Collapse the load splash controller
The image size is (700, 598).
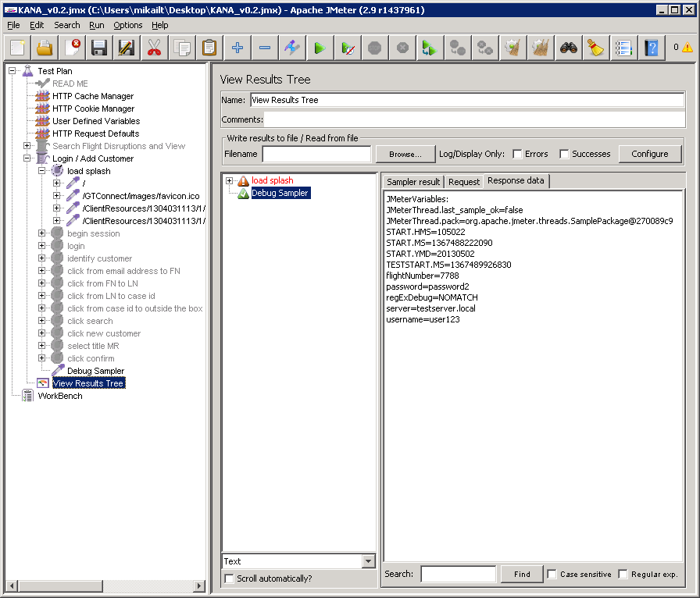[41, 170]
